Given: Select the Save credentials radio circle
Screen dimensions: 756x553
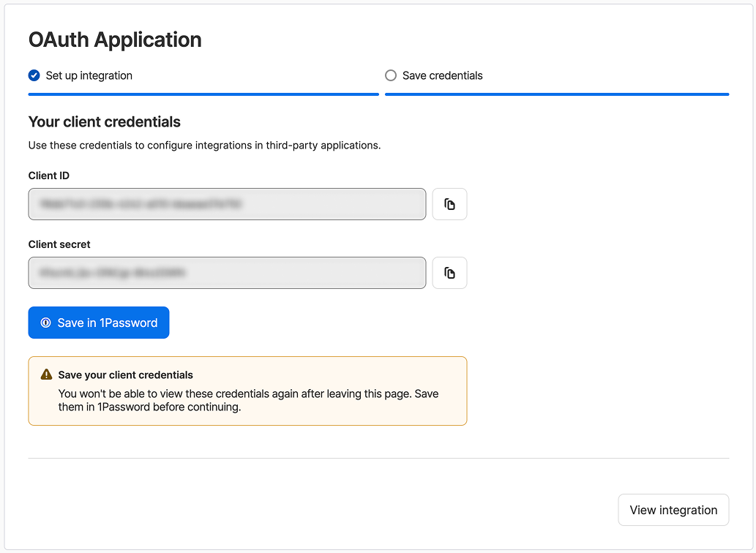Looking at the screenshot, I should click(390, 75).
